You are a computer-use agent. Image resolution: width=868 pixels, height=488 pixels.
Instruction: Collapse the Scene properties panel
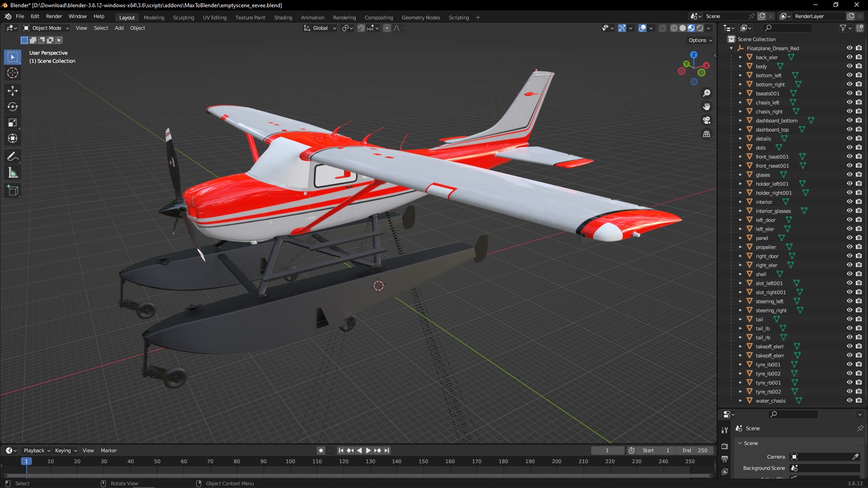tap(740, 443)
